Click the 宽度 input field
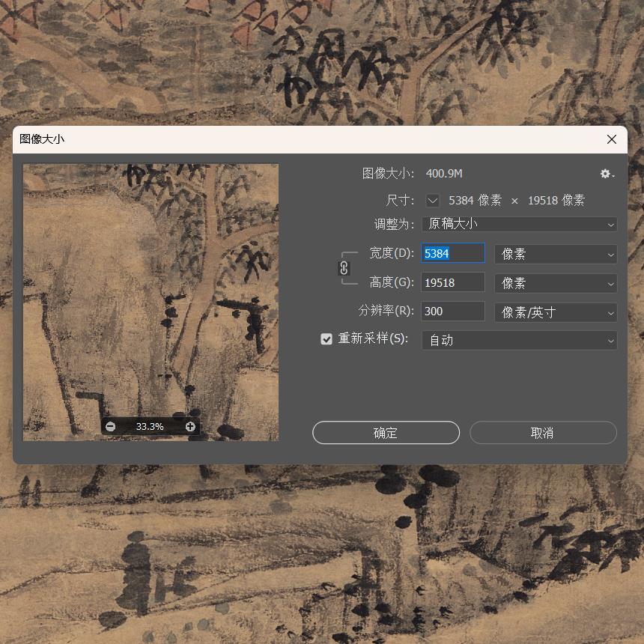The width and height of the screenshot is (644, 644). point(452,253)
